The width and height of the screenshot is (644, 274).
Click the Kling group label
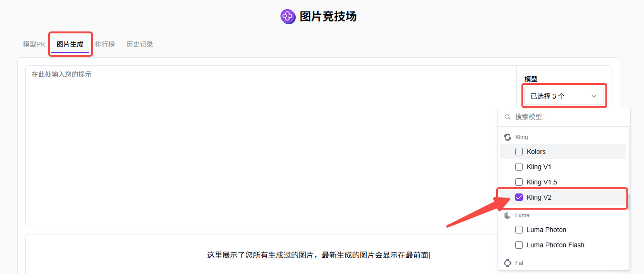point(521,137)
